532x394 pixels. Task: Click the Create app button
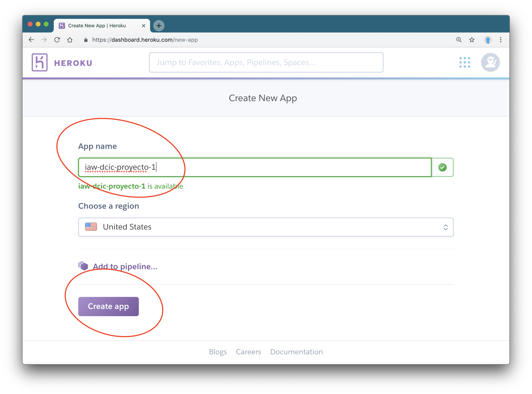point(109,307)
